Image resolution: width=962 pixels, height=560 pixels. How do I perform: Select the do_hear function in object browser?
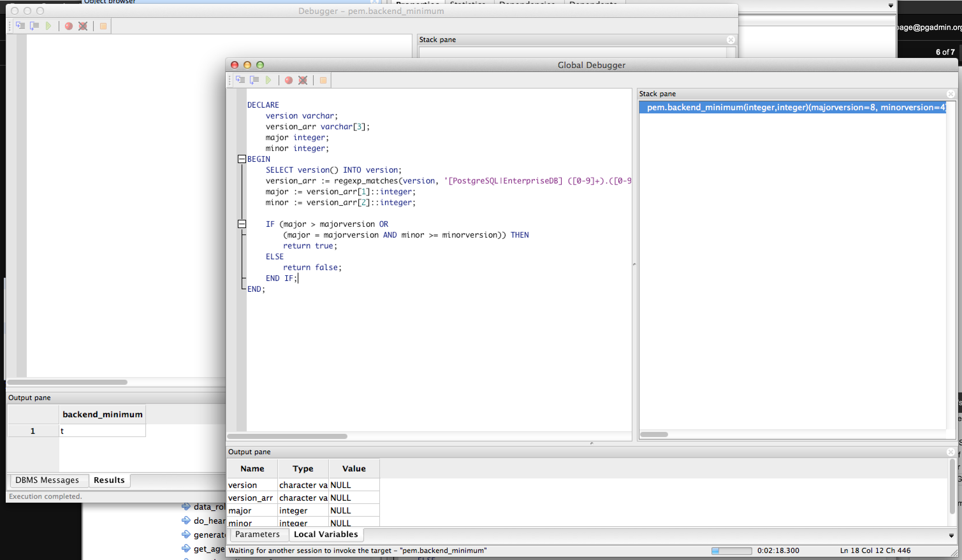[209, 521]
